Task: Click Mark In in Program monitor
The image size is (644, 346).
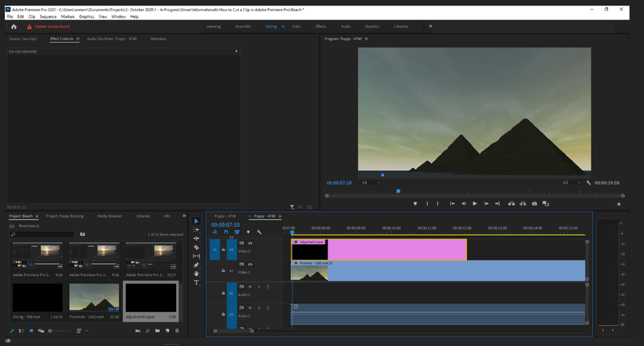Action: tap(427, 204)
